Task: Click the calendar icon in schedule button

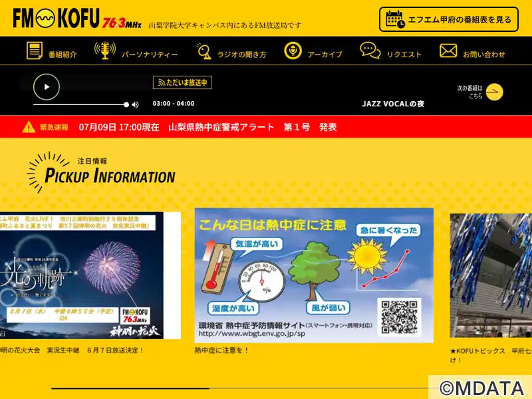Action: tap(395, 19)
